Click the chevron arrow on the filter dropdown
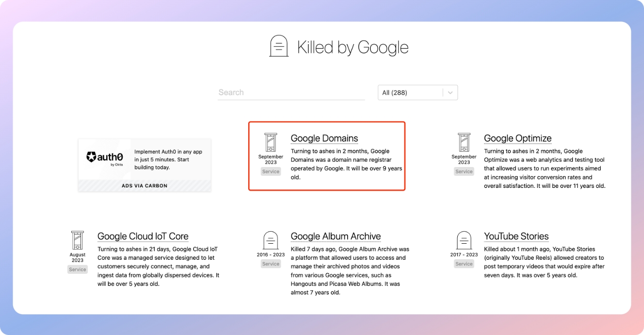Image resolution: width=644 pixels, height=335 pixels. 451,92
